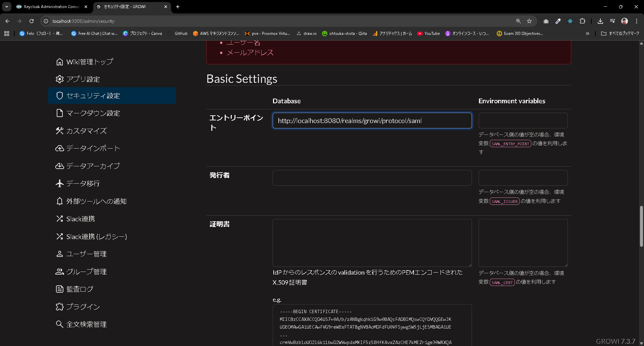Click the 証明書 Database textarea

[372, 243]
